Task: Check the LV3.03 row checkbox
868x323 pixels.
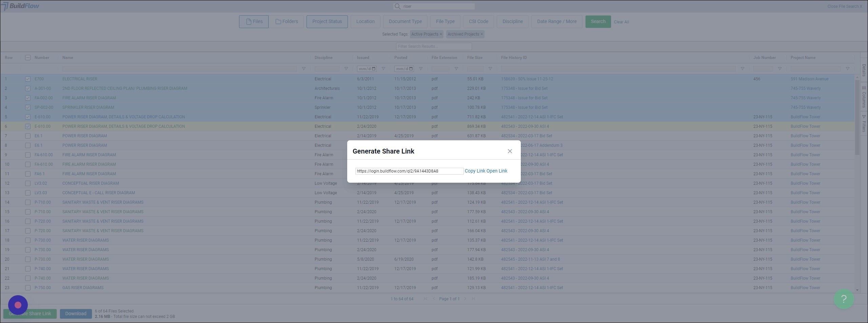Action: tap(28, 193)
